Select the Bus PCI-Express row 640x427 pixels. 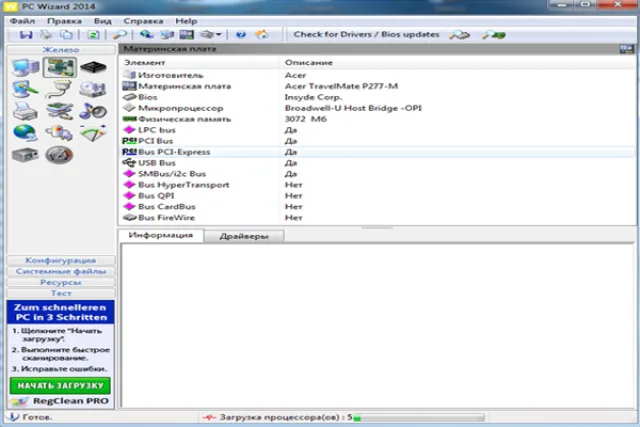(x=378, y=152)
